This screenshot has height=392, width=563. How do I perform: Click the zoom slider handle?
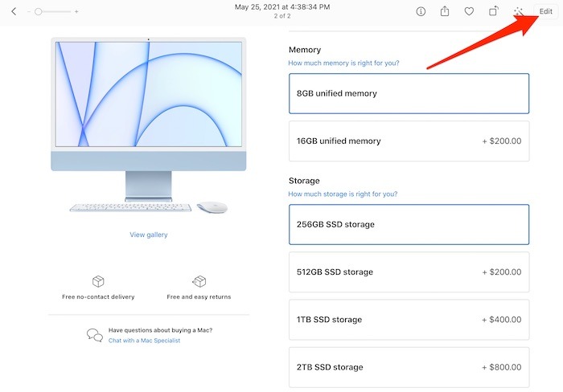pyautogui.click(x=39, y=12)
